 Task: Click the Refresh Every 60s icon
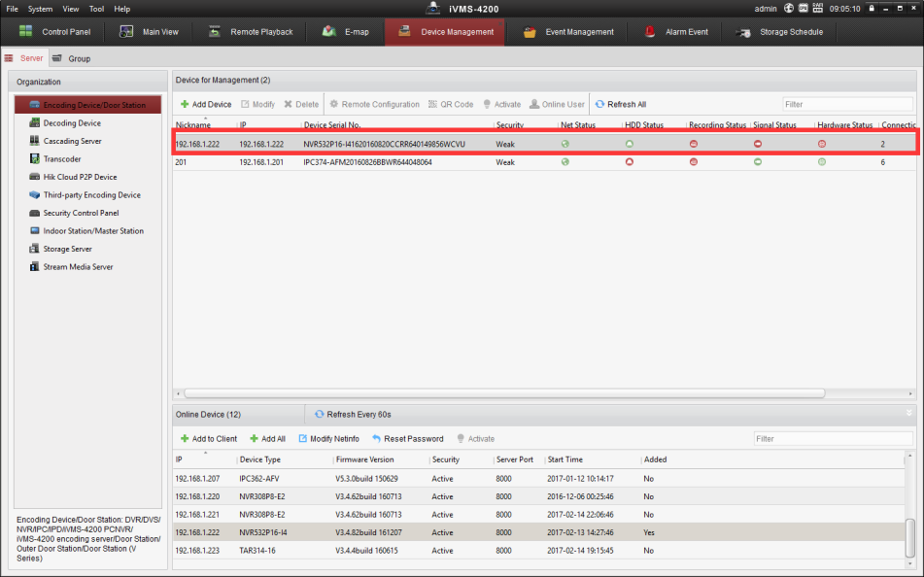(x=319, y=414)
